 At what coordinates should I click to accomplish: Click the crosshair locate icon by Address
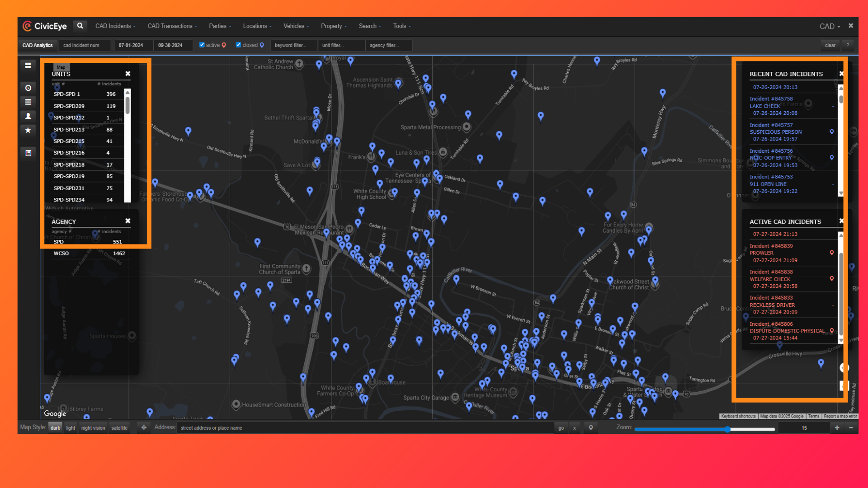coord(144,427)
